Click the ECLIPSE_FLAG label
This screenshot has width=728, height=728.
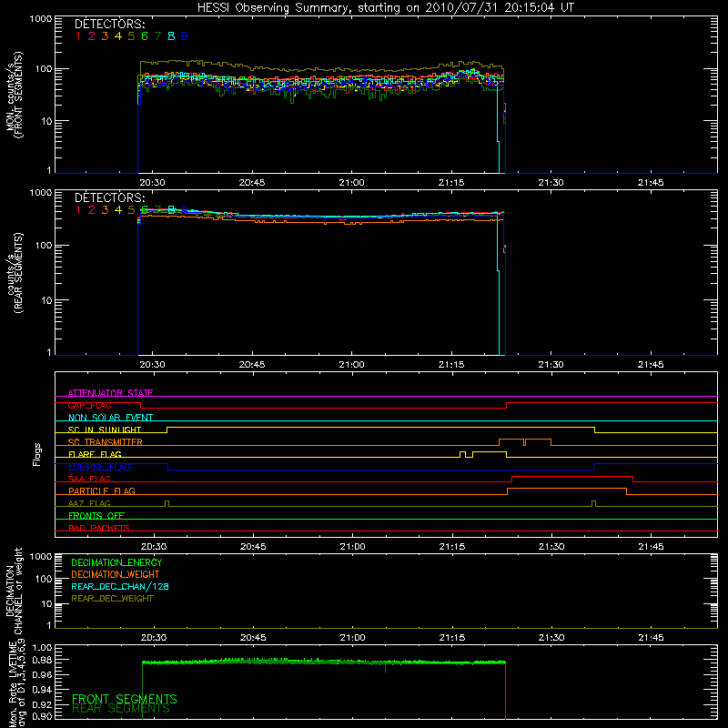99,467
